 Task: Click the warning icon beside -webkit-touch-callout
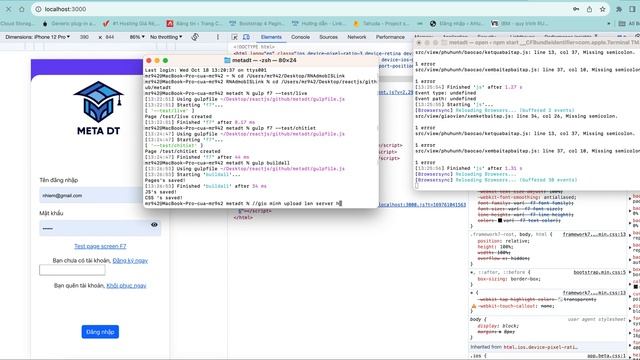pos(474,306)
